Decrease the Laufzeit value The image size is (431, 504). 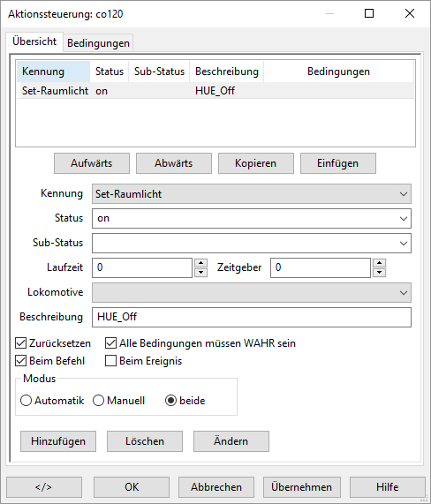point(201,273)
